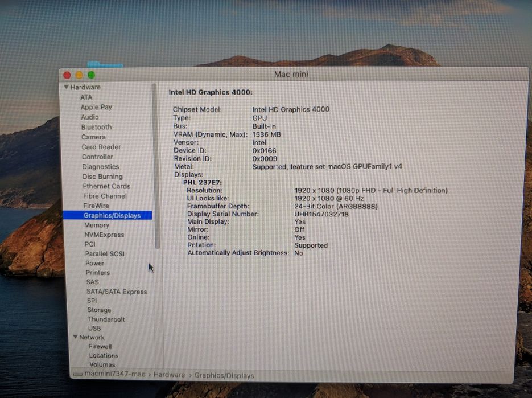The height and width of the screenshot is (398, 532).
Task: Open the Camera hardware entry
Action: [x=94, y=137]
